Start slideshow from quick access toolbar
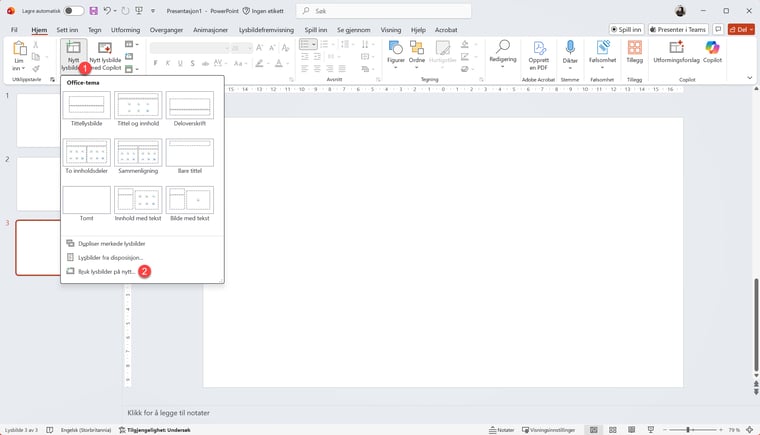 [139, 11]
